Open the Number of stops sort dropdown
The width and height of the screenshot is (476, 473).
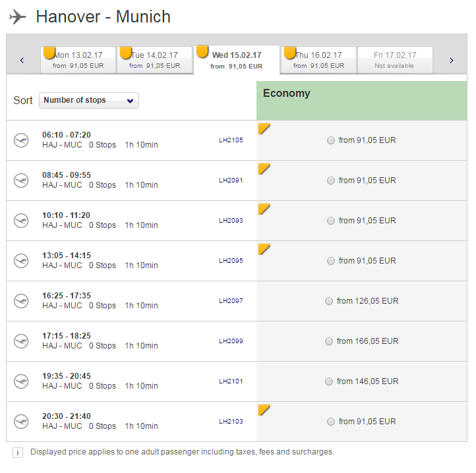(x=89, y=100)
